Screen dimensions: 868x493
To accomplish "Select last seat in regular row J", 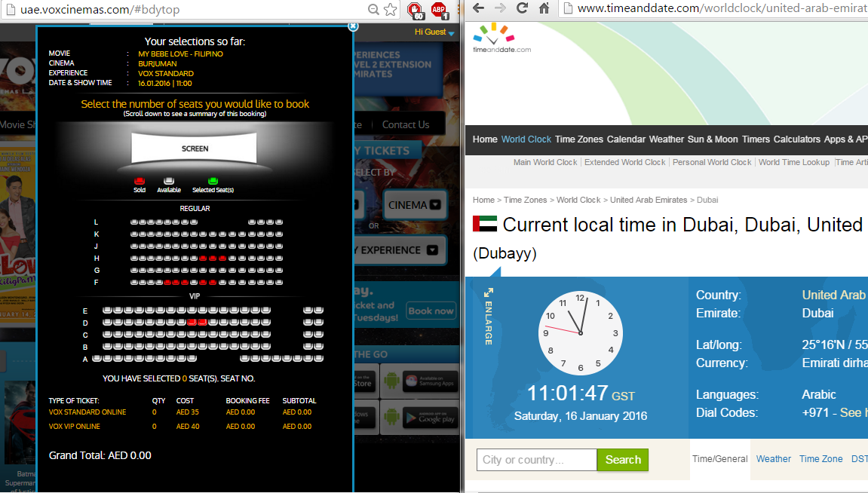I will (x=279, y=246).
